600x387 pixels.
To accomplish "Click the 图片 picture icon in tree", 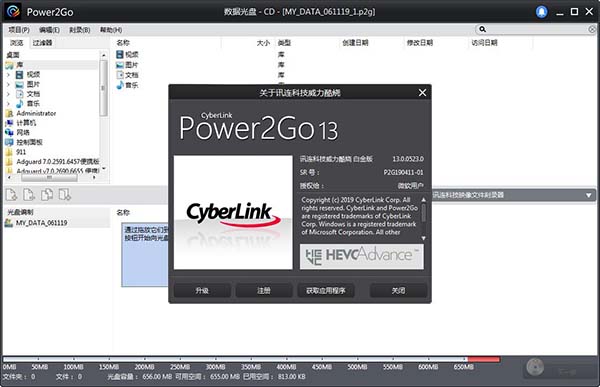I will [20, 84].
